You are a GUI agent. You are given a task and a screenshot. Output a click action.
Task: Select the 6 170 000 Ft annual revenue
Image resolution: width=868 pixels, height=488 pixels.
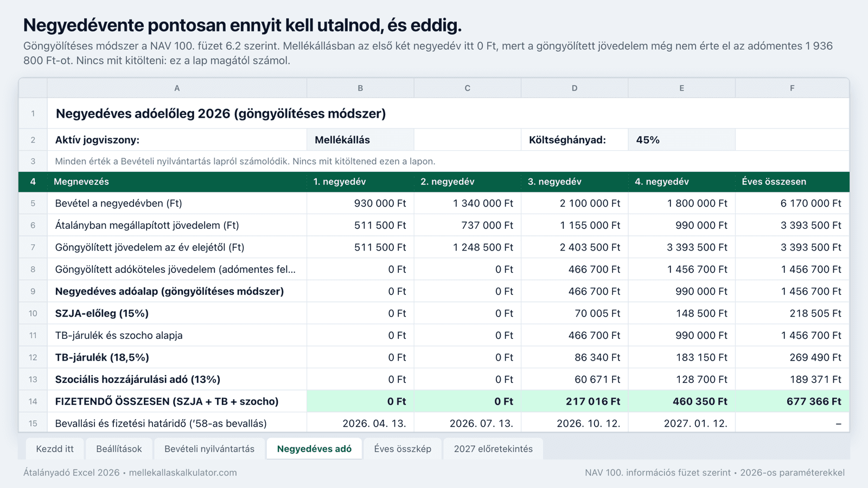(x=792, y=203)
